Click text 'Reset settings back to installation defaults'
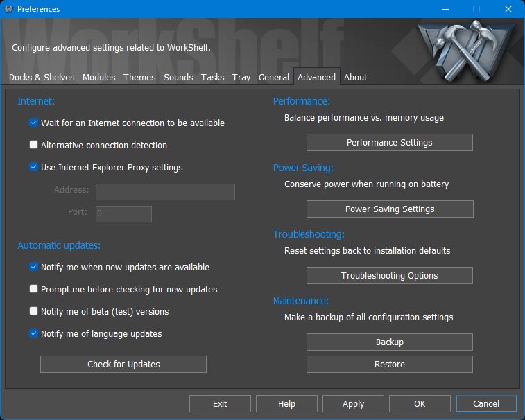The width and height of the screenshot is (525, 420). [x=368, y=251]
